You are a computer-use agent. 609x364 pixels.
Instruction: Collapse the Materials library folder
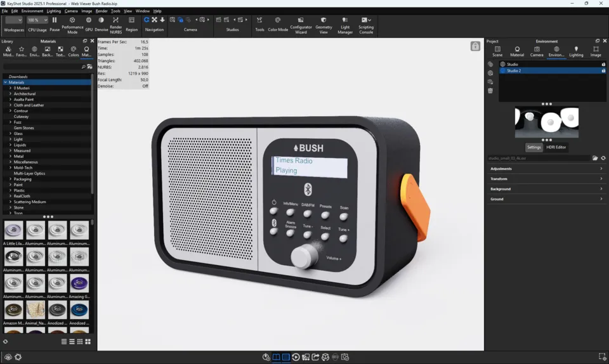pos(6,82)
